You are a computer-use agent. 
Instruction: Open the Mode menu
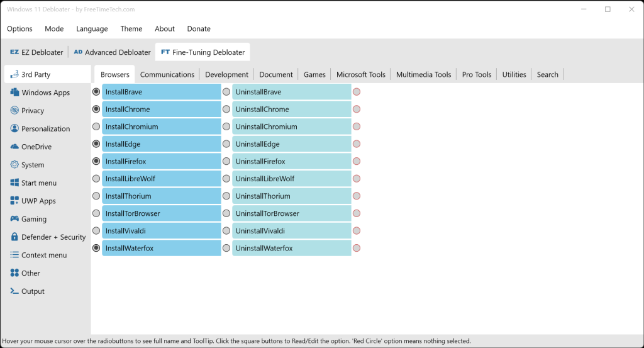point(54,29)
